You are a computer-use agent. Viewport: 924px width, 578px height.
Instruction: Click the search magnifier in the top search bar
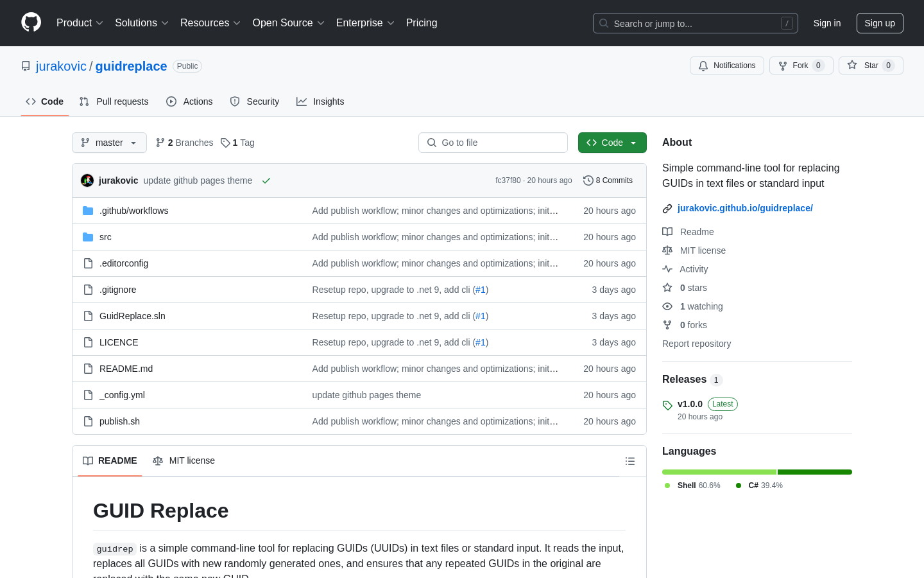click(x=604, y=23)
